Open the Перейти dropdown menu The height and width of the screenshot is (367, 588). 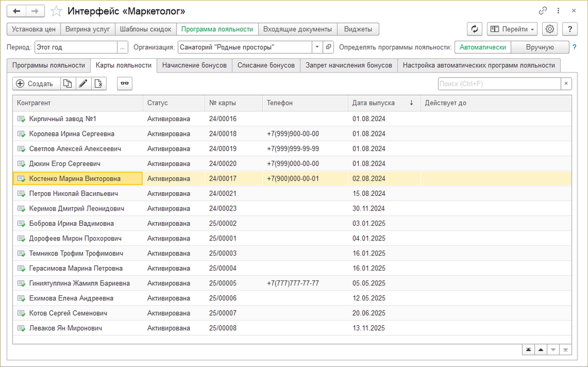pyautogui.click(x=512, y=29)
